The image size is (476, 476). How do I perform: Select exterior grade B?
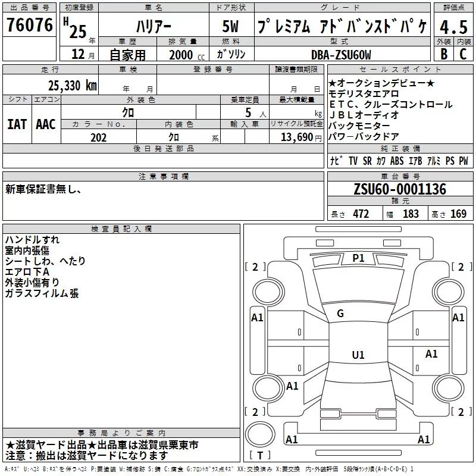444,54
